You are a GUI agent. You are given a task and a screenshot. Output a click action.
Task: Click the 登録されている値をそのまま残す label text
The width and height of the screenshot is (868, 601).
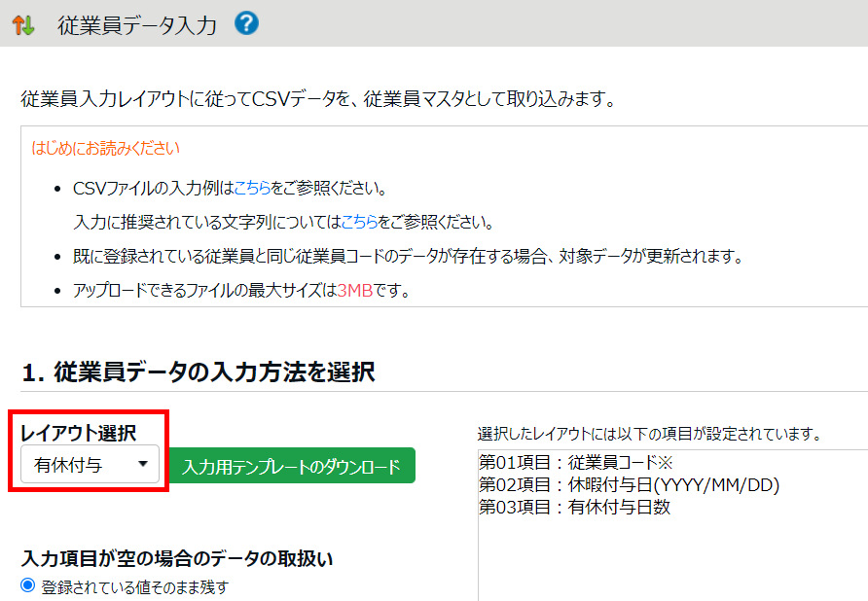click(135, 586)
